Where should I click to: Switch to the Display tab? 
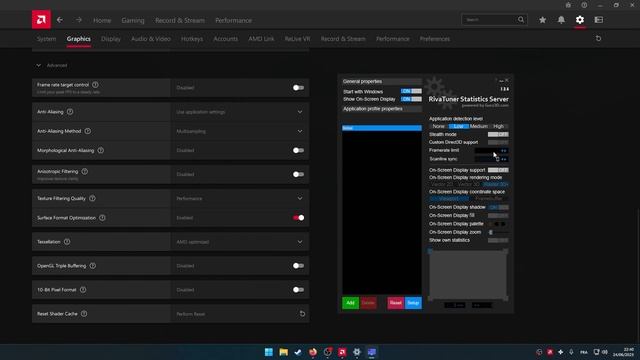point(111,39)
